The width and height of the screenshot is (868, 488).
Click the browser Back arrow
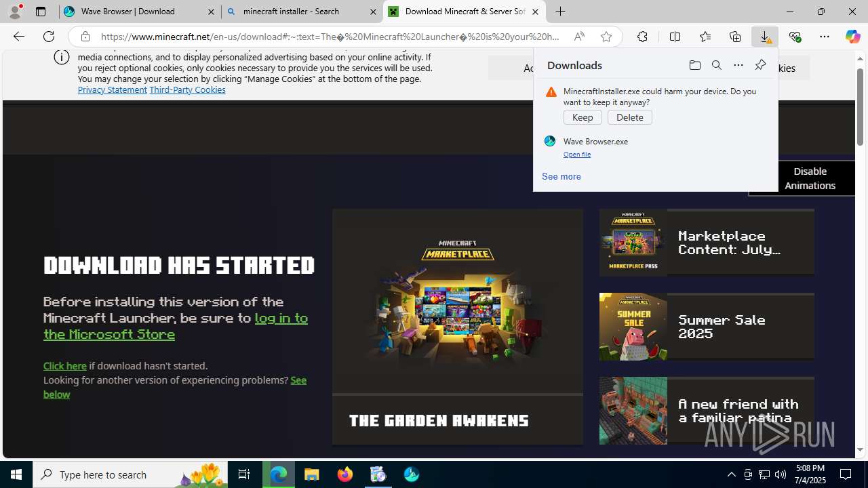[x=18, y=37]
